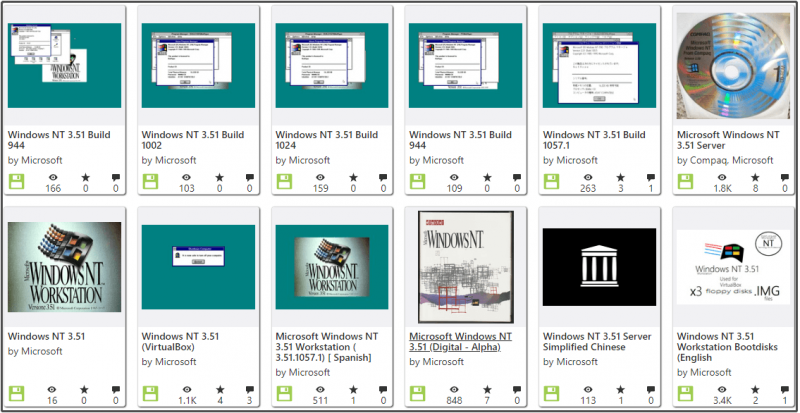Click floppy icon on the Spanish Workstation card
The height and width of the screenshot is (413, 800).
[284, 394]
